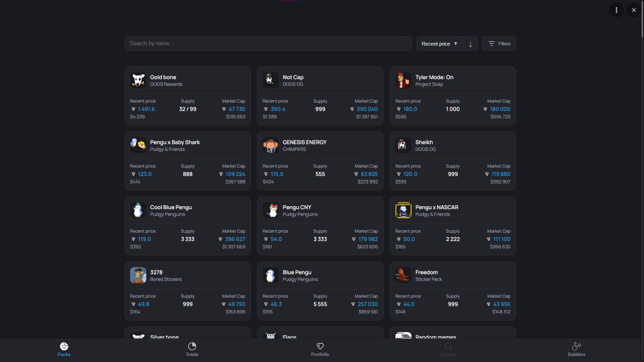Click the GENESIS ENERGY title

(x=304, y=142)
